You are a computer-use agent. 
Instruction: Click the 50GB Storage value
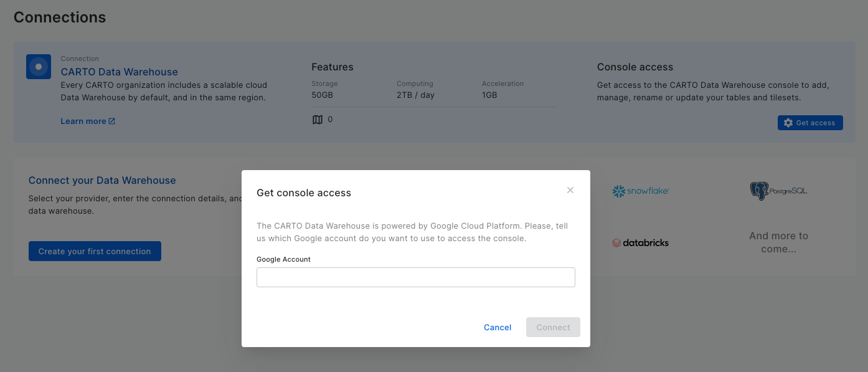(x=323, y=95)
